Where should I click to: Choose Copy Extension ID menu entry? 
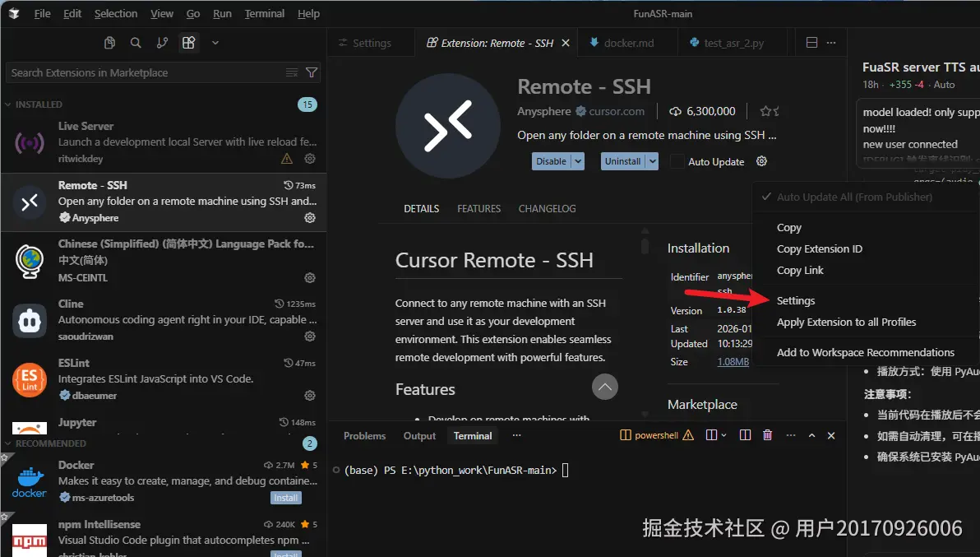820,248
